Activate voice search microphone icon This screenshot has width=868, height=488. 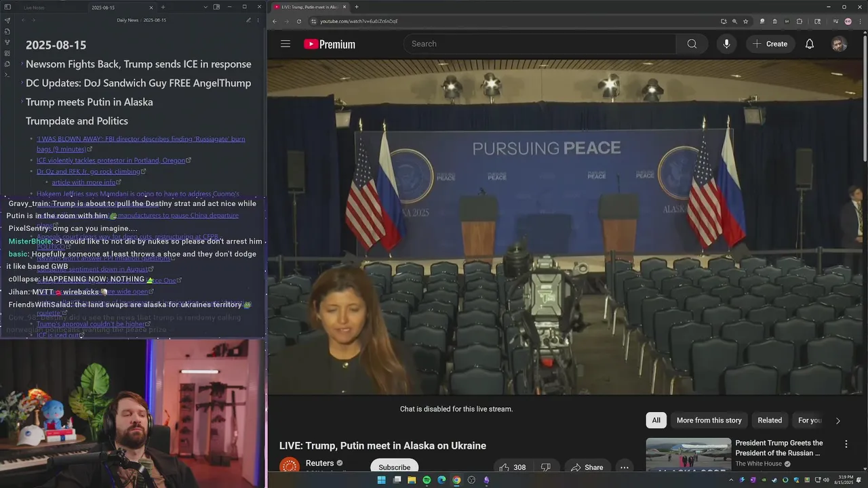(x=726, y=44)
